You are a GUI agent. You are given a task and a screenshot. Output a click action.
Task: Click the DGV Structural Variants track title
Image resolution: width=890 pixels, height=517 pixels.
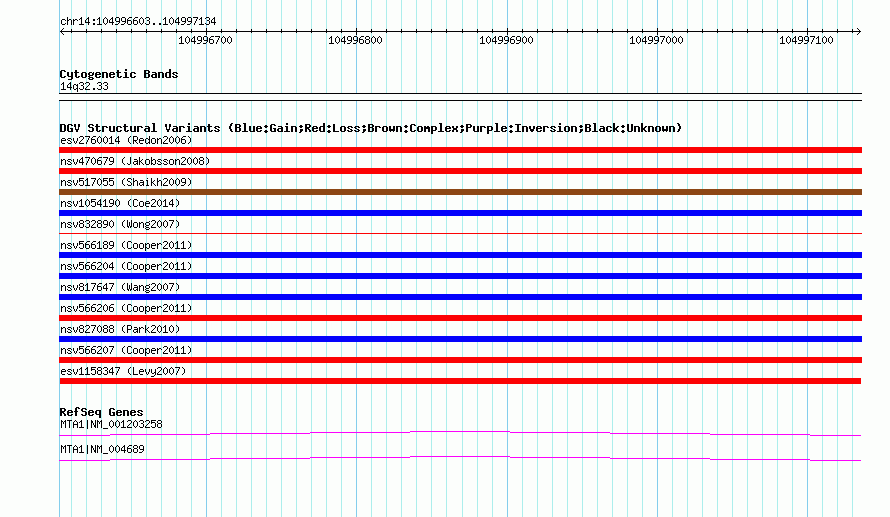coord(371,128)
